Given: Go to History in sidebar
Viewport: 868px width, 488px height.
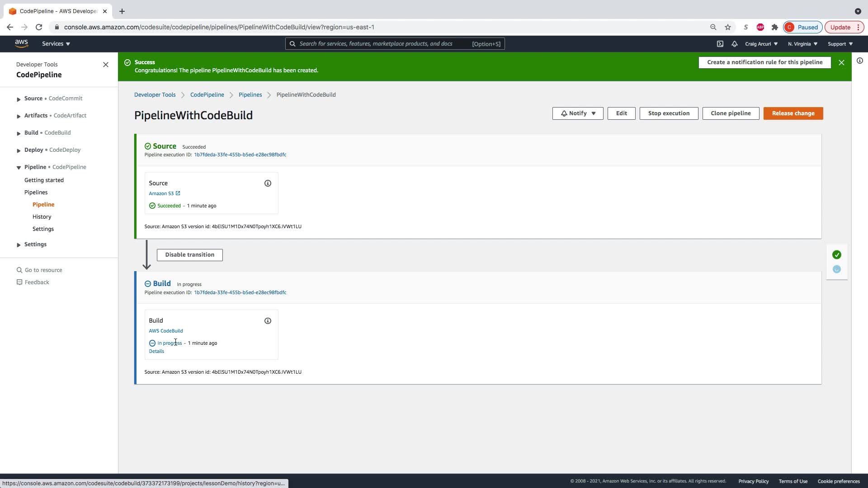Looking at the screenshot, I should (x=42, y=217).
